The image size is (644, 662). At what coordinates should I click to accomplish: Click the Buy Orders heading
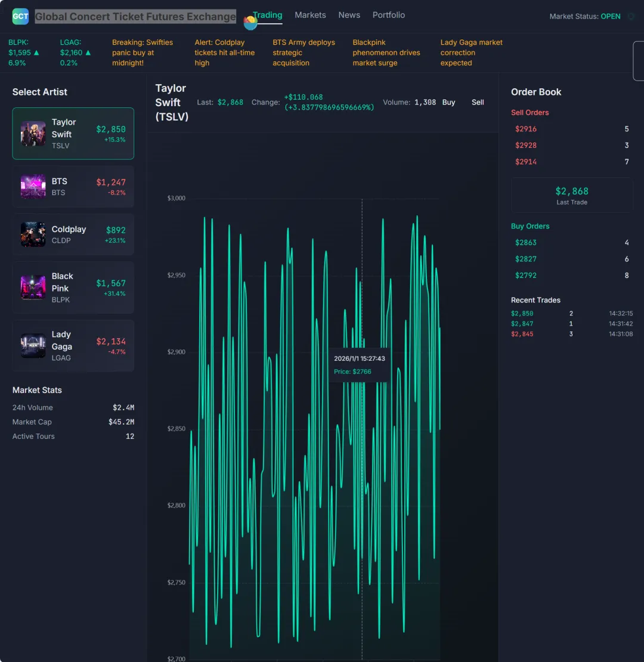pyautogui.click(x=530, y=226)
